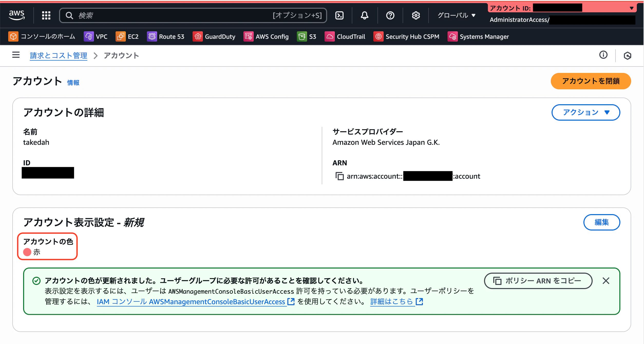The image size is (644, 344).
Task: Open Security Hub CSPM shortcut
Action: point(406,36)
